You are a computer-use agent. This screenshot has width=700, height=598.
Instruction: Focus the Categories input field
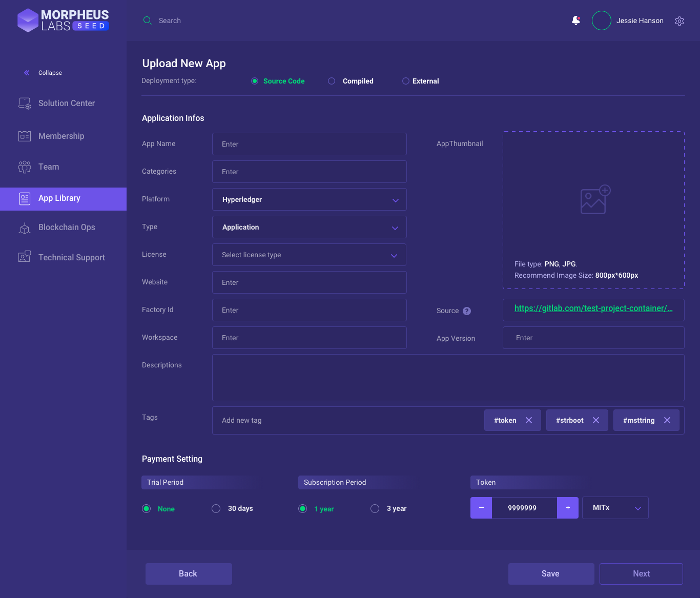pos(310,172)
